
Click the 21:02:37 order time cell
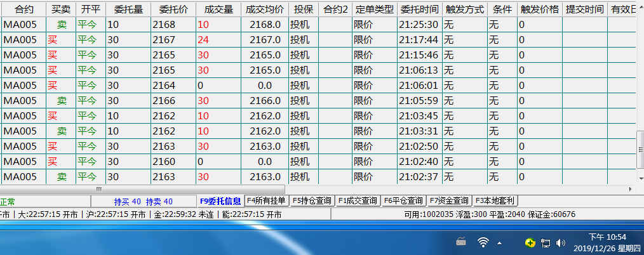coord(420,177)
